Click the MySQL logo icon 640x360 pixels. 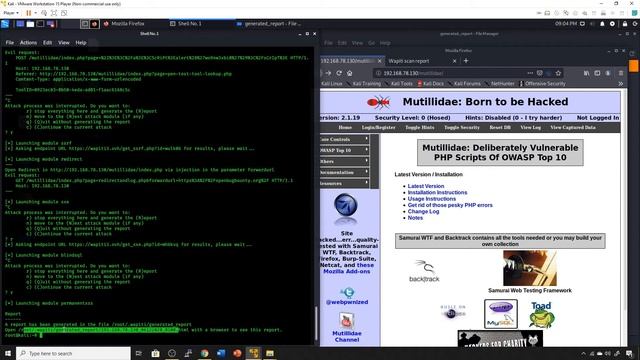tap(501, 314)
